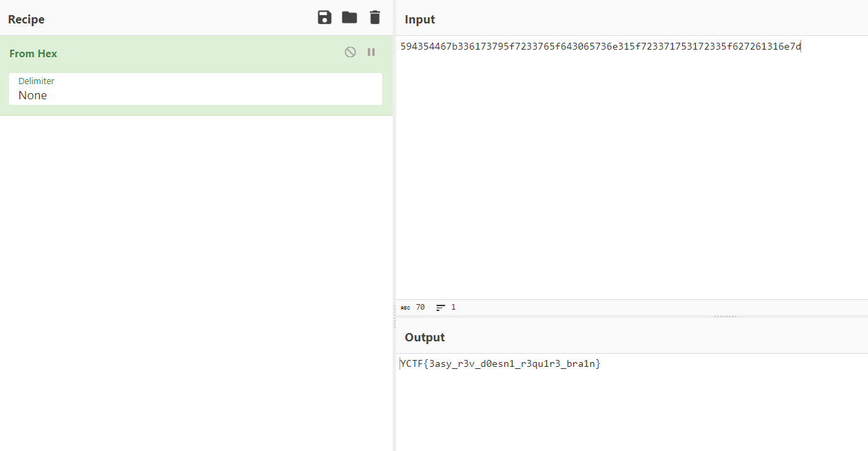
Task: Click the Save recipe icon
Action: pyautogui.click(x=324, y=18)
